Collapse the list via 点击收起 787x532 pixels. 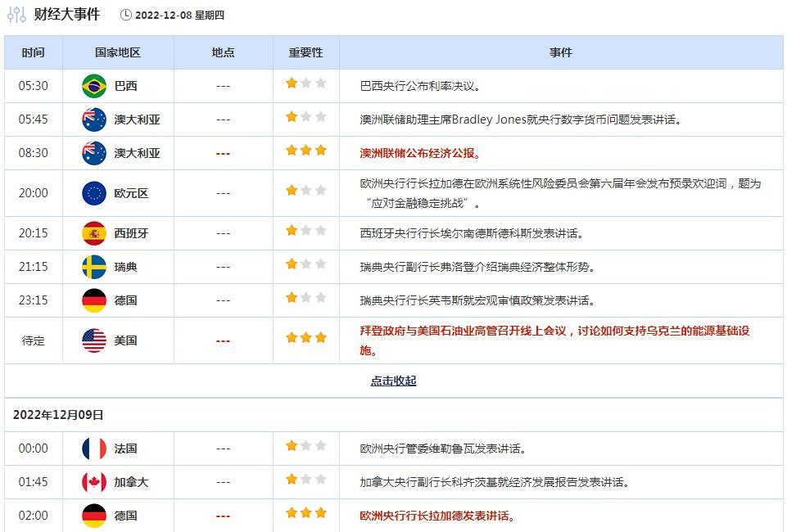tap(393, 381)
